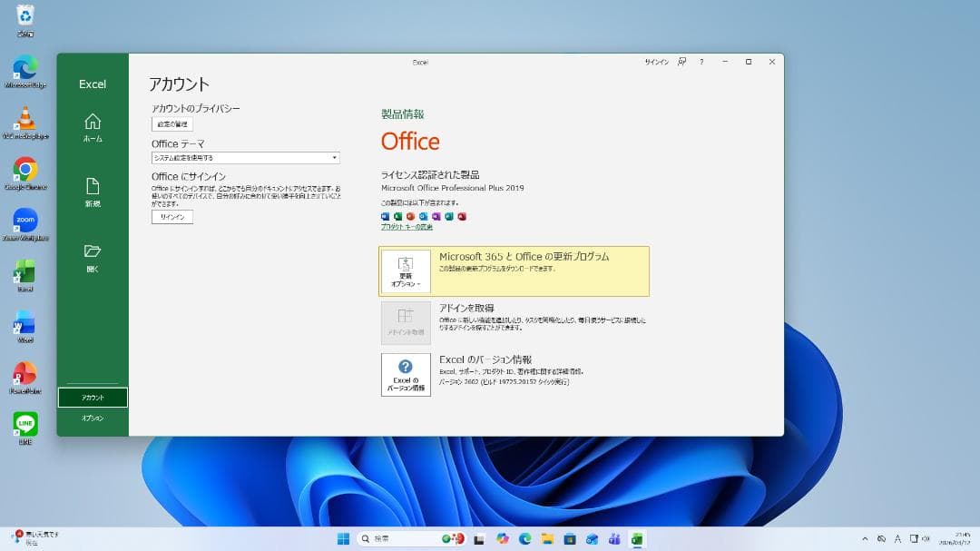Open the weather widget on the taskbar
Screen dimensions: 980x551
tap(35, 538)
